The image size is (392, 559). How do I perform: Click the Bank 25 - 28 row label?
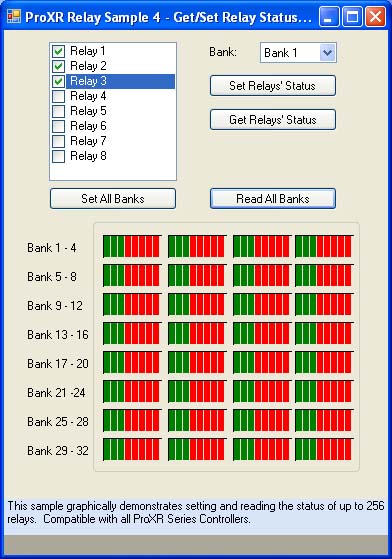[x=58, y=422]
